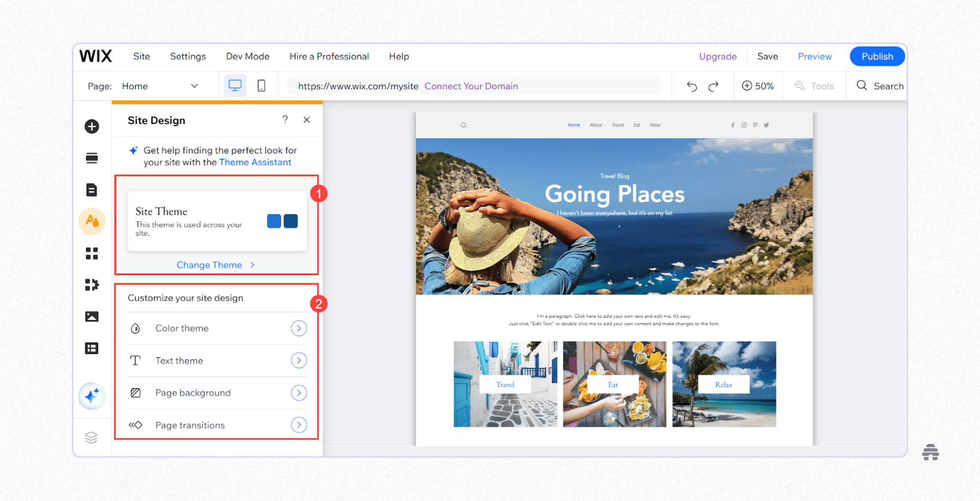The height and width of the screenshot is (501, 980).
Task: Click the Redo arrow icon
Action: [713, 86]
